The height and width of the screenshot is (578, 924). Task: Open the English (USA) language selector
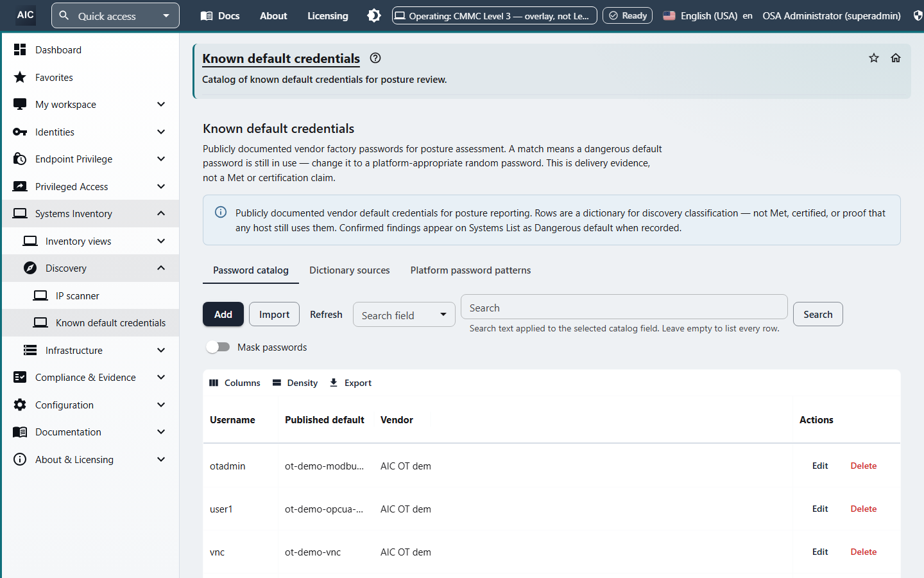click(708, 15)
